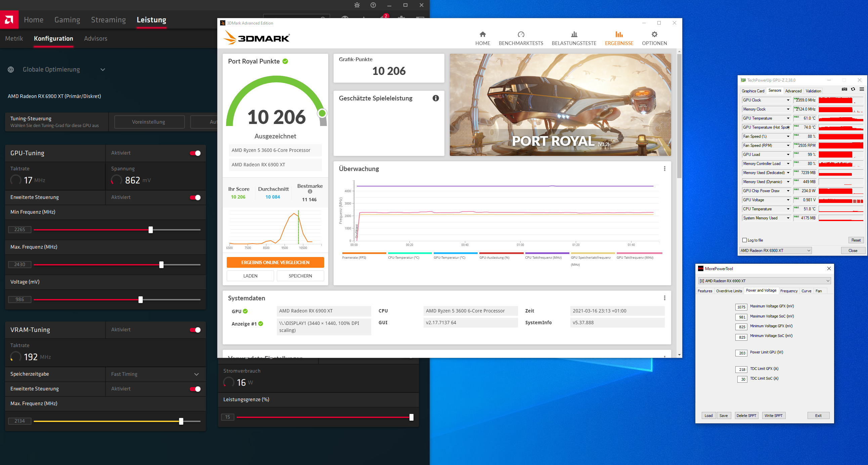Viewport: 868px width, 465px height.
Task: Open the Frequency tab in MorePowerTool
Action: point(788,291)
